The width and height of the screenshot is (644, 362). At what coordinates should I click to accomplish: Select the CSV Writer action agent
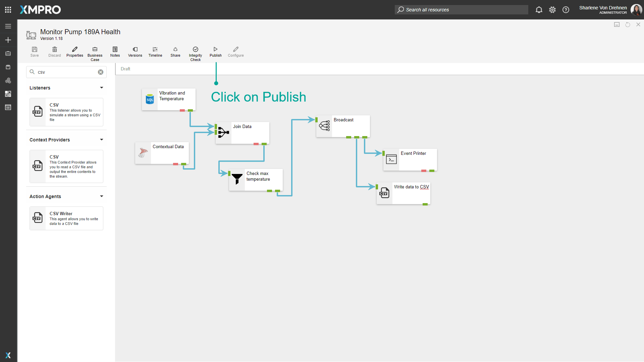click(66, 219)
